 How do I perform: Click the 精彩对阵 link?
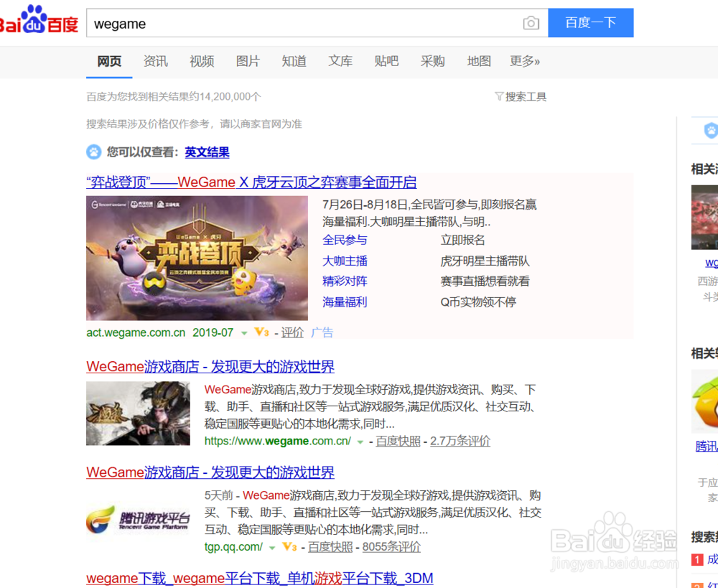coord(345,281)
